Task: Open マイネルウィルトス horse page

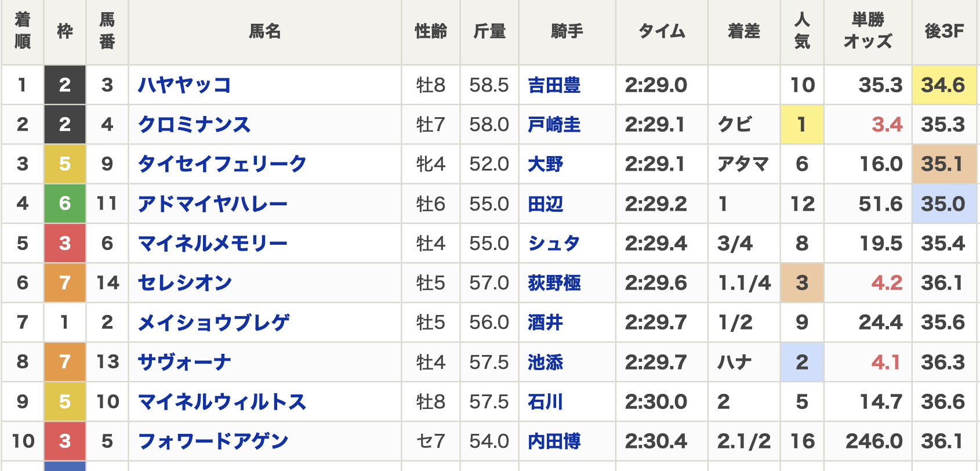Action: tap(222, 401)
